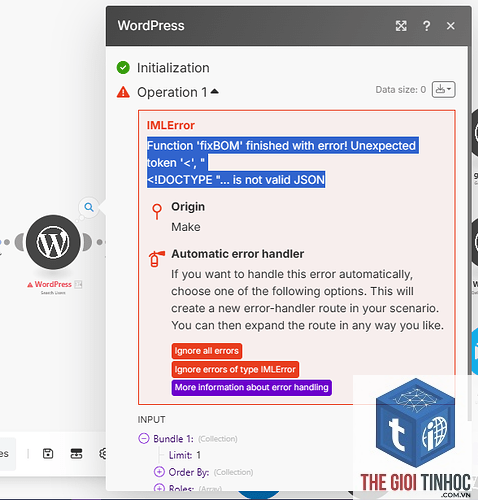Close the WordPress panel
This screenshot has height=500, width=478.
[x=451, y=26]
